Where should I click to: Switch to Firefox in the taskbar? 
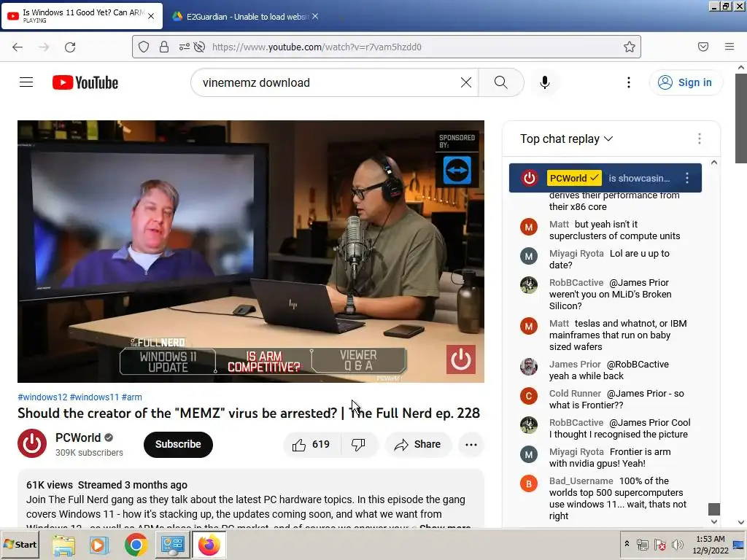pos(209,545)
